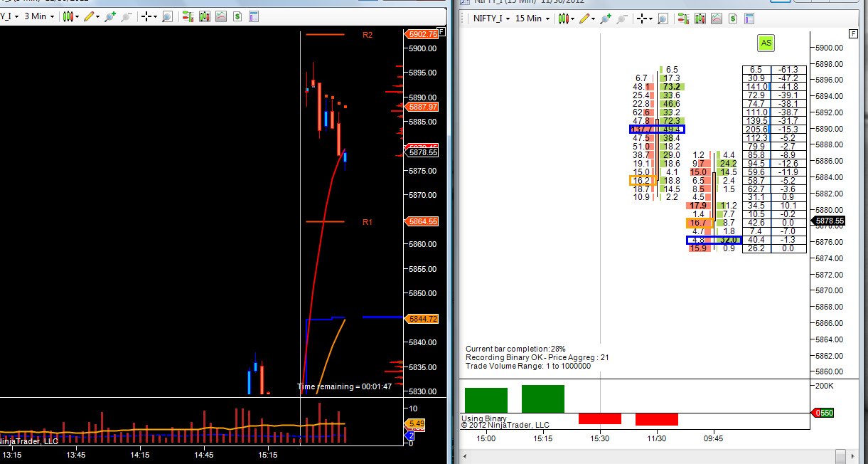Click the F button on 3 Min chart
The width and height of the screenshot is (868, 464).
[x=441, y=32]
